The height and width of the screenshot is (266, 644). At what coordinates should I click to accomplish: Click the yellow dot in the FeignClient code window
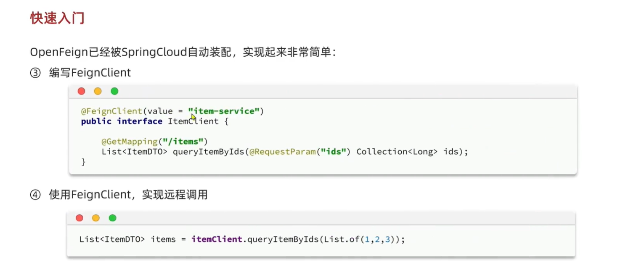click(x=98, y=91)
